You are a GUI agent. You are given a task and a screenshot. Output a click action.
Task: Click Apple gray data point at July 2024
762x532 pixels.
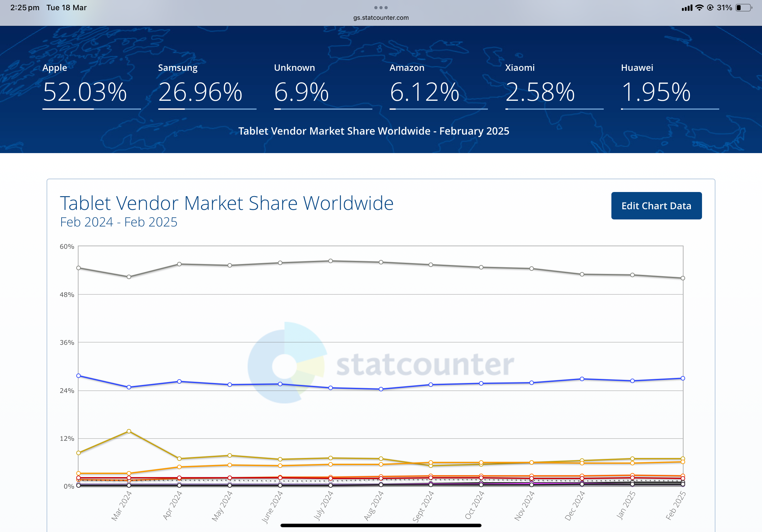click(x=331, y=261)
